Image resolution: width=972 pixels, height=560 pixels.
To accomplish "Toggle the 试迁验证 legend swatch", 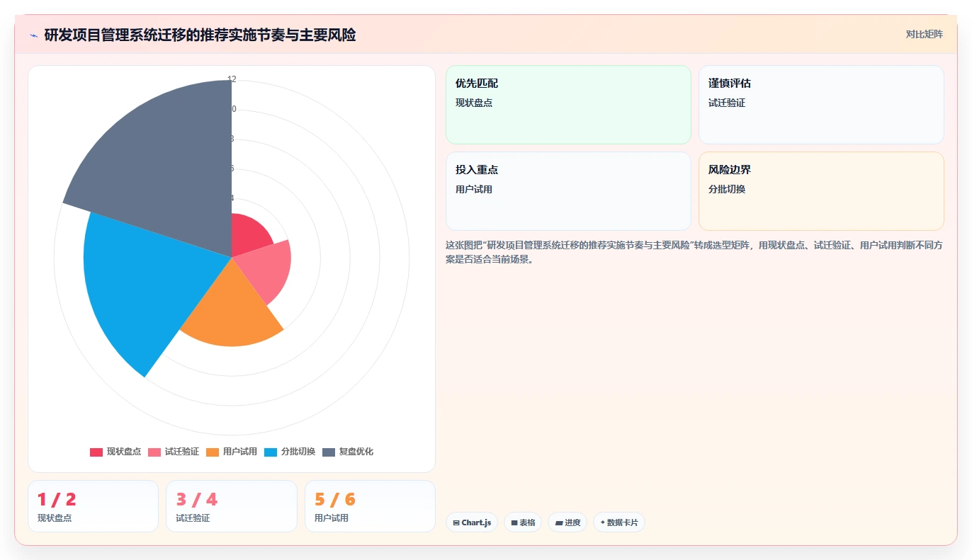I will click(x=154, y=452).
